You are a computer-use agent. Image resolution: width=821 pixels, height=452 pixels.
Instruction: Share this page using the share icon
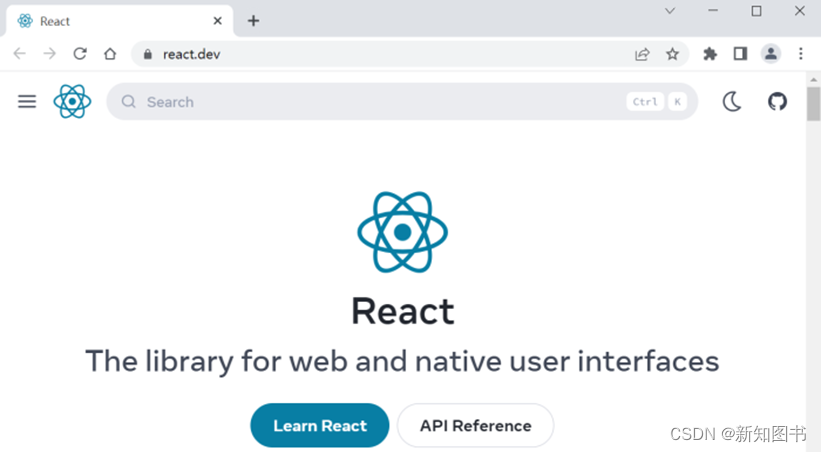point(642,54)
